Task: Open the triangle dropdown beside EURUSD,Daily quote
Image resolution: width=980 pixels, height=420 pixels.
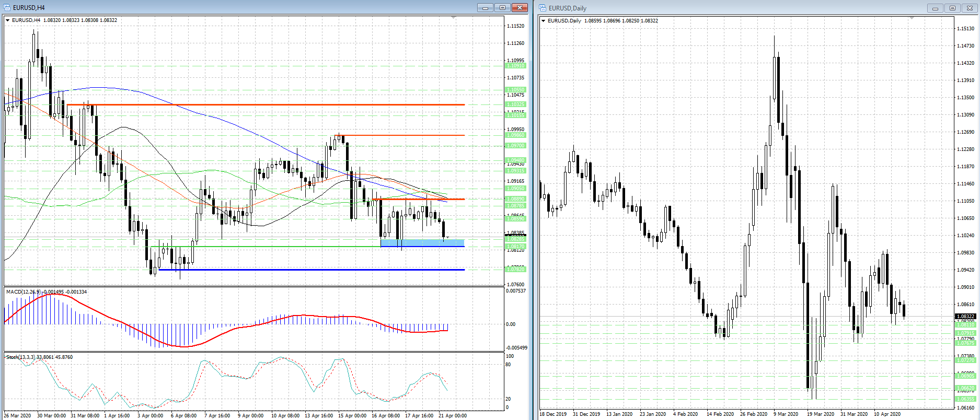Action: (x=544, y=21)
